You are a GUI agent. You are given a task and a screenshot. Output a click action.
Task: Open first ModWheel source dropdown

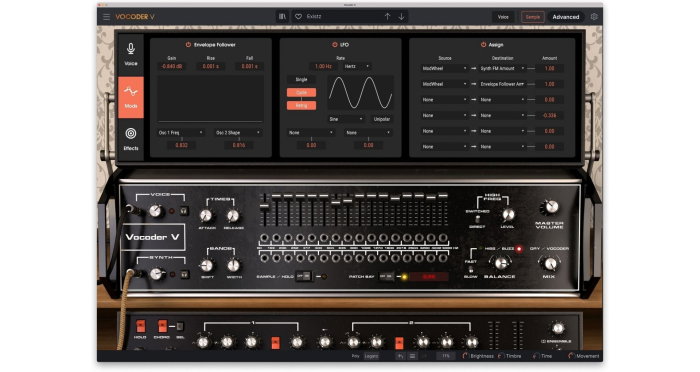click(444, 68)
